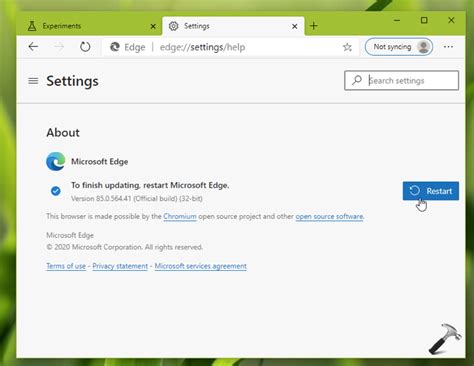Open the Not syncing profile button
The image size is (474, 366).
399,47
